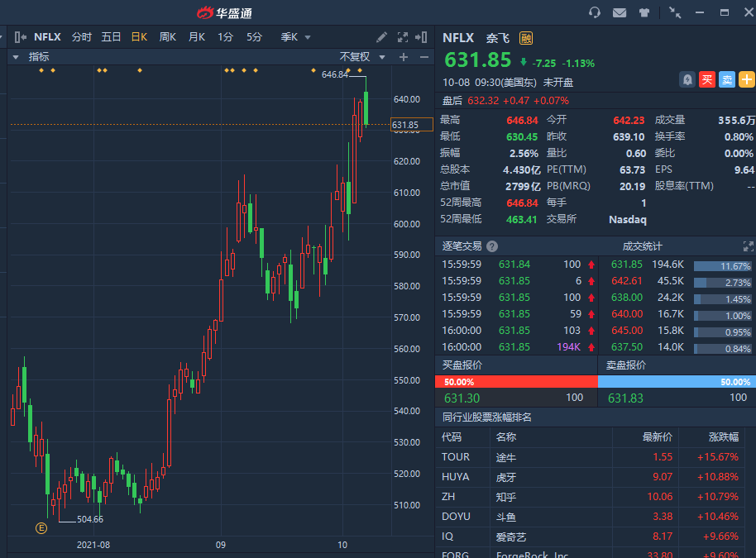Viewport: 756px width, 558px height.
Task: Open the skin theme shirt icon
Action: (x=644, y=12)
